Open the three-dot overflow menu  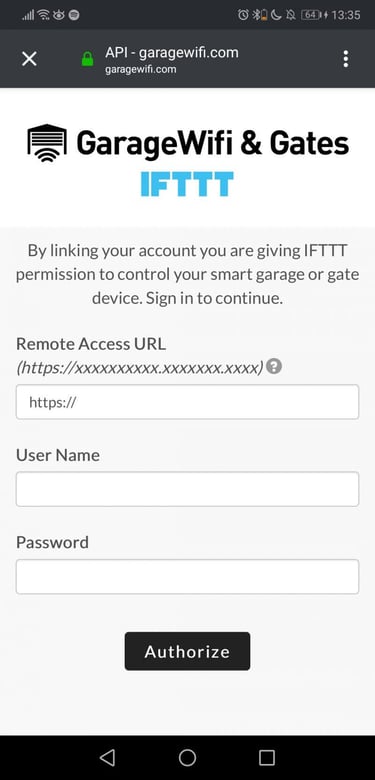click(x=346, y=59)
